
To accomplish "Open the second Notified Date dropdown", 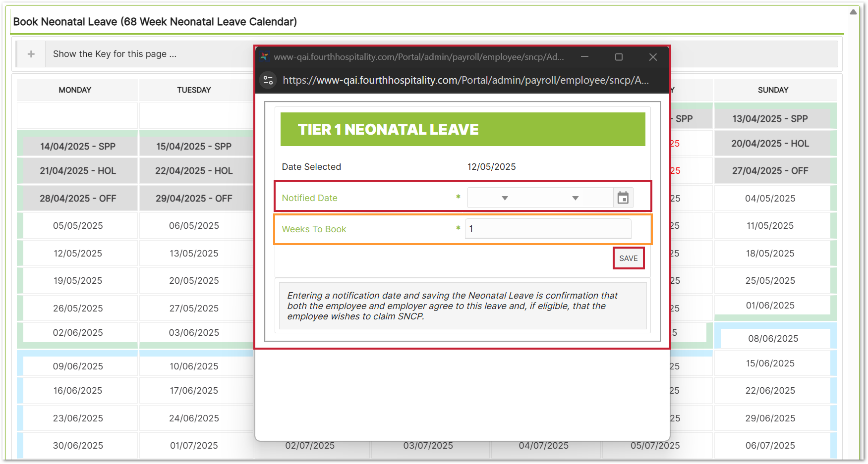I will pos(575,198).
